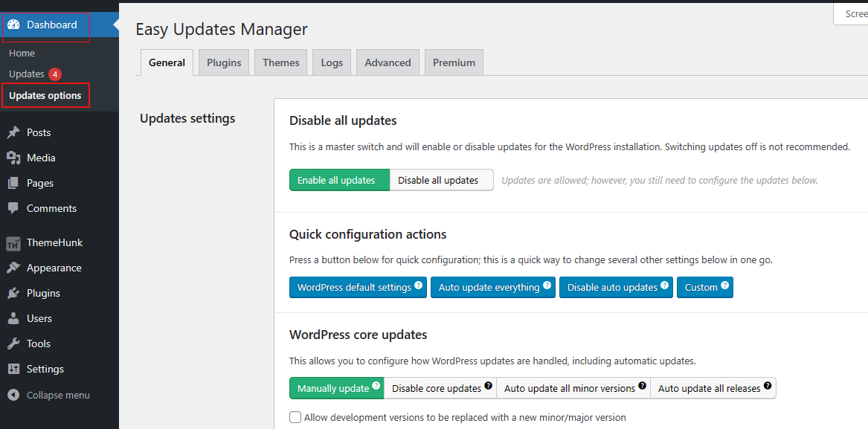
Task: Click the Tools wrench icon
Action: click(13, 343)
